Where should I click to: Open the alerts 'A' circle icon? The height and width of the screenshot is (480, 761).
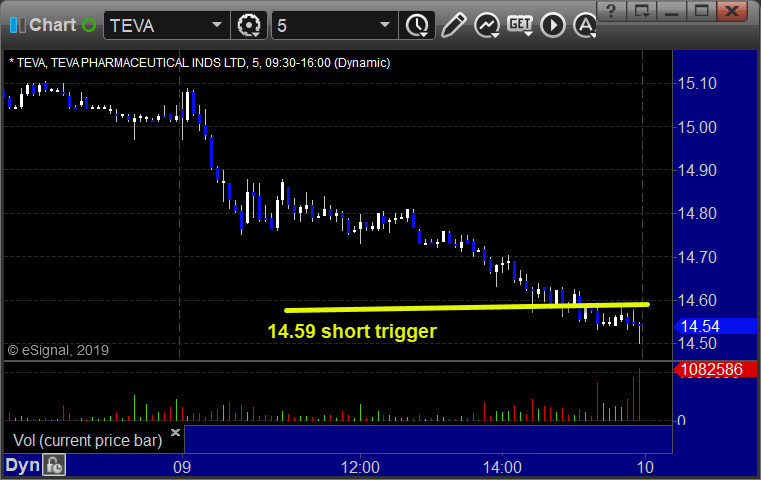pos(585,25)
